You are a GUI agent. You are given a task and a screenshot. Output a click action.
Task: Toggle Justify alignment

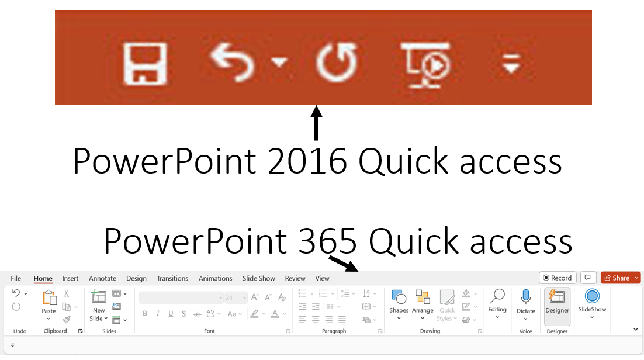342,319
